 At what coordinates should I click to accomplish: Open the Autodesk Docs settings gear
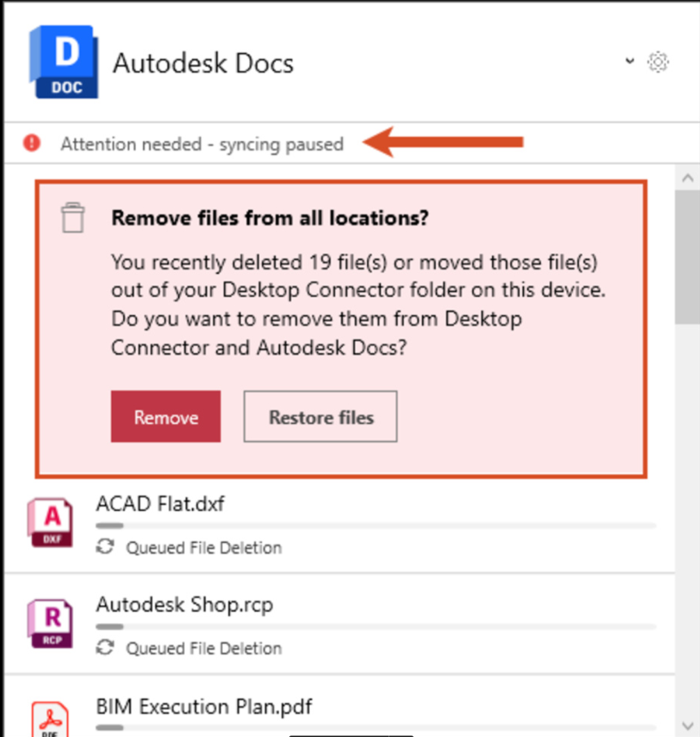pyautogui.click(x=658, y=62)
